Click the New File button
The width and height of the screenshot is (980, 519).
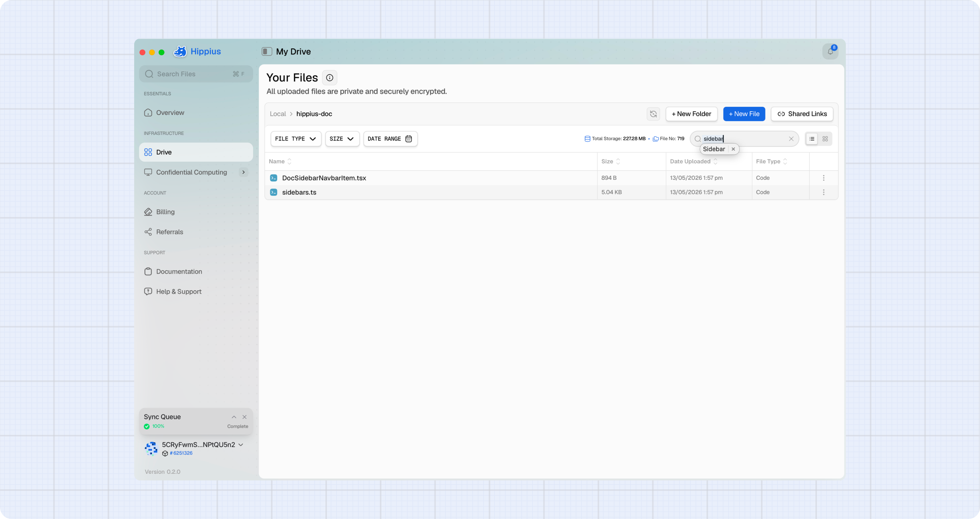coord(744,114)
